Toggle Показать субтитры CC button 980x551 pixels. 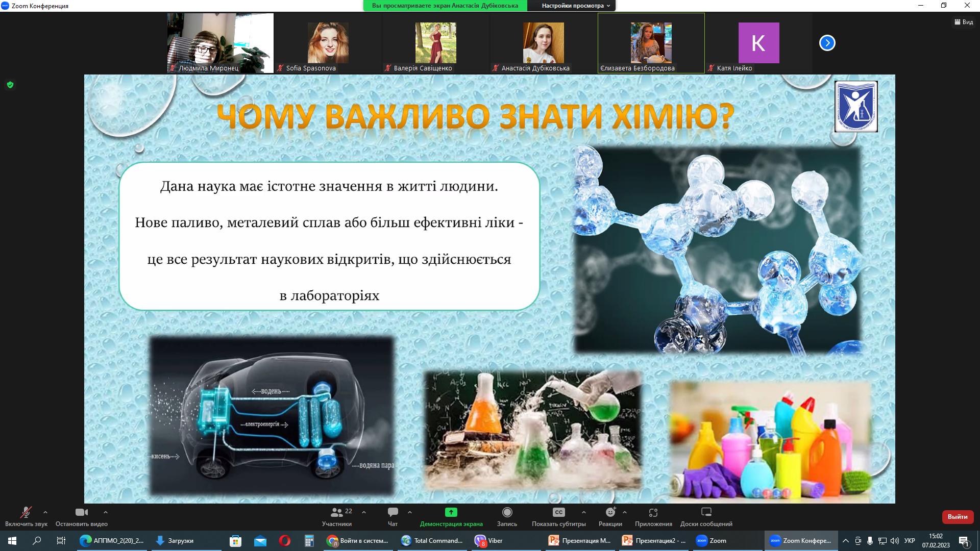(x=558, y=512)
